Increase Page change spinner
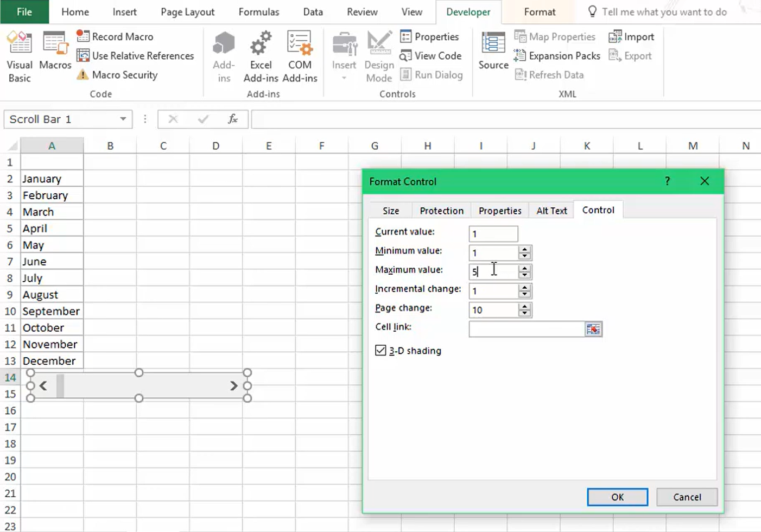761x532 pixels. pos(524,306)
